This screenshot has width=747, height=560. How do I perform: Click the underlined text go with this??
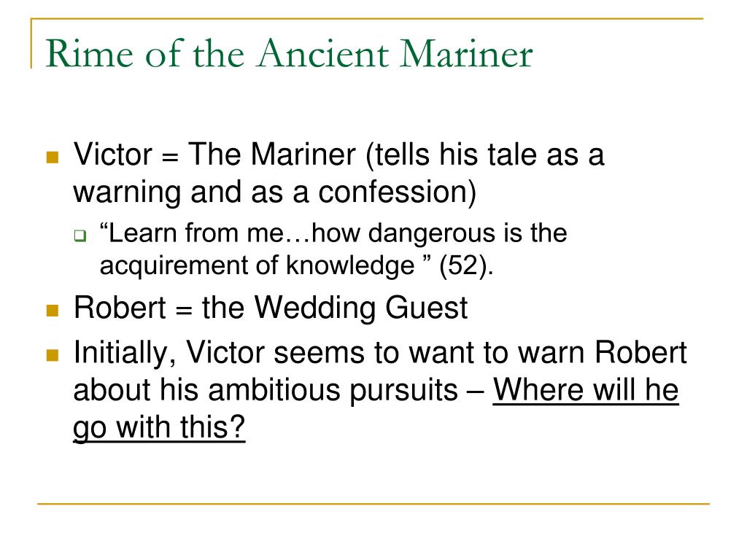pyautogui.click(x=159, y=427)
